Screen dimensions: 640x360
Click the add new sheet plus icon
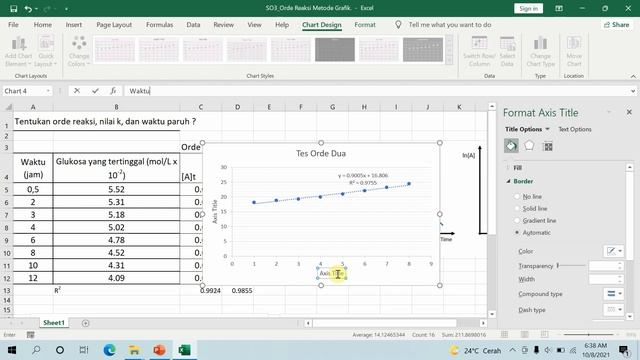coord(85,323)
